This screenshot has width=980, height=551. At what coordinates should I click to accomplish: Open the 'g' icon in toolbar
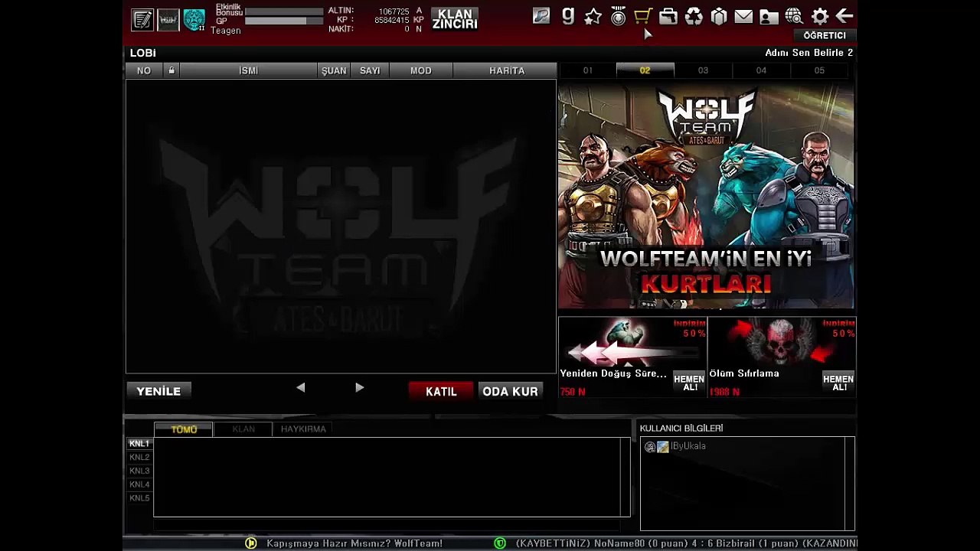pos(567,16)
